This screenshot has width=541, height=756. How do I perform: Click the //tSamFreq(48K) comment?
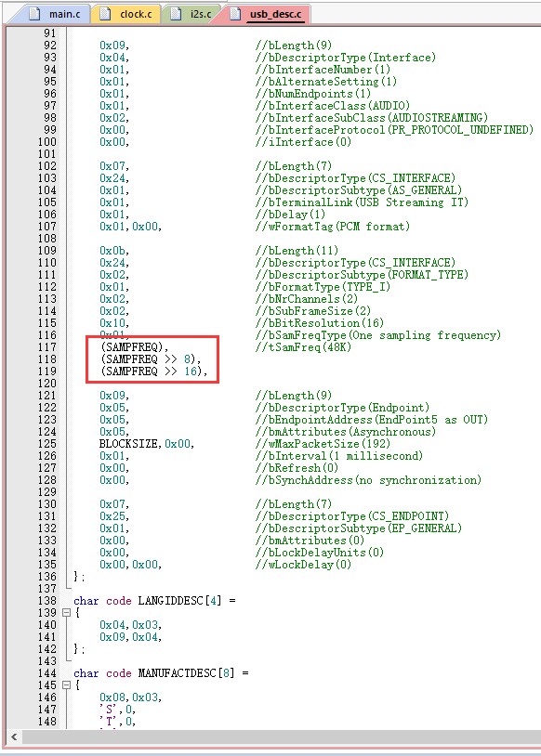click(x=303, y=347)
